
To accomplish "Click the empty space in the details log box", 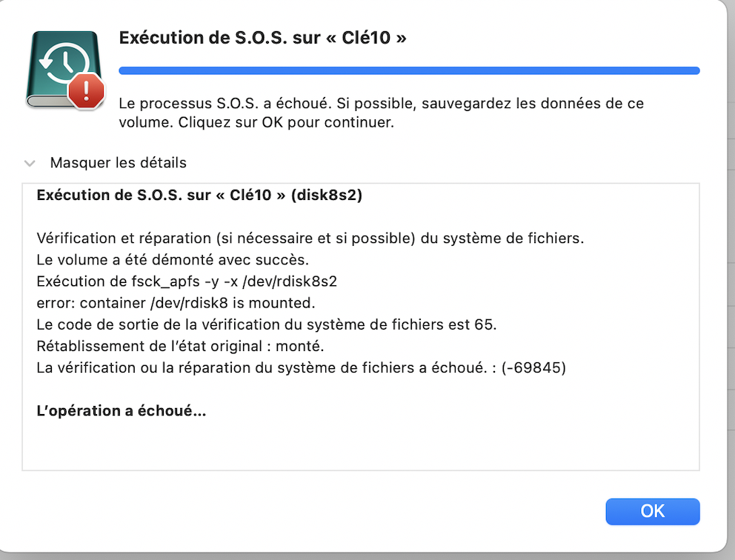I will tap(361, 445).
